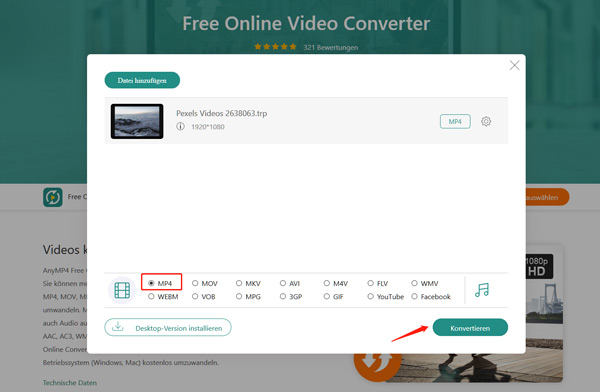This screenshot has width=600, height=392.
Task: Select the video formats film strip icon
Action: pos(122,290)
